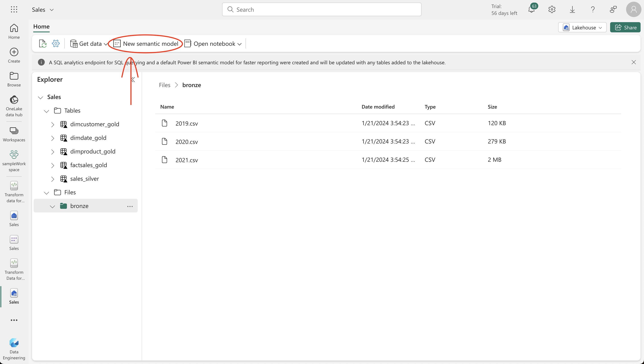Sort by Date modified column header
This screenshot has height=364, width=644.
pyautogui.click(x=378, y=107)
